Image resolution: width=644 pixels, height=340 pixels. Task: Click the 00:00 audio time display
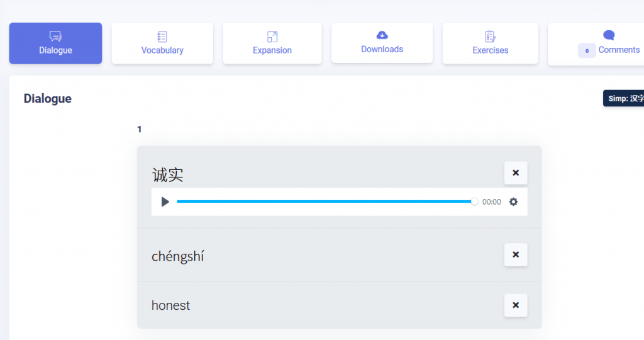coord(492,201)
